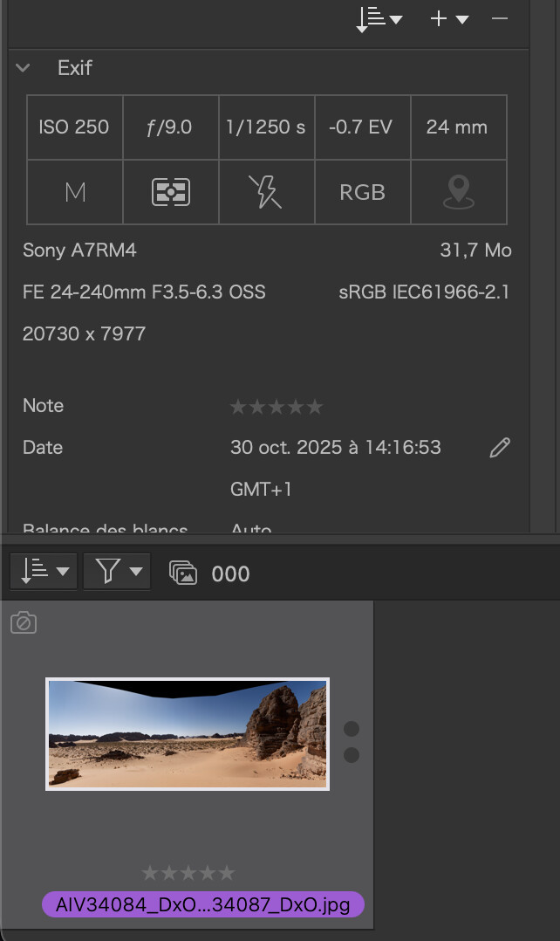Click the metering mode icon in Exif grid
Image resolution: width=560 pixels, height=941 pixels.
pyautogui.click(x=170, y=192)
